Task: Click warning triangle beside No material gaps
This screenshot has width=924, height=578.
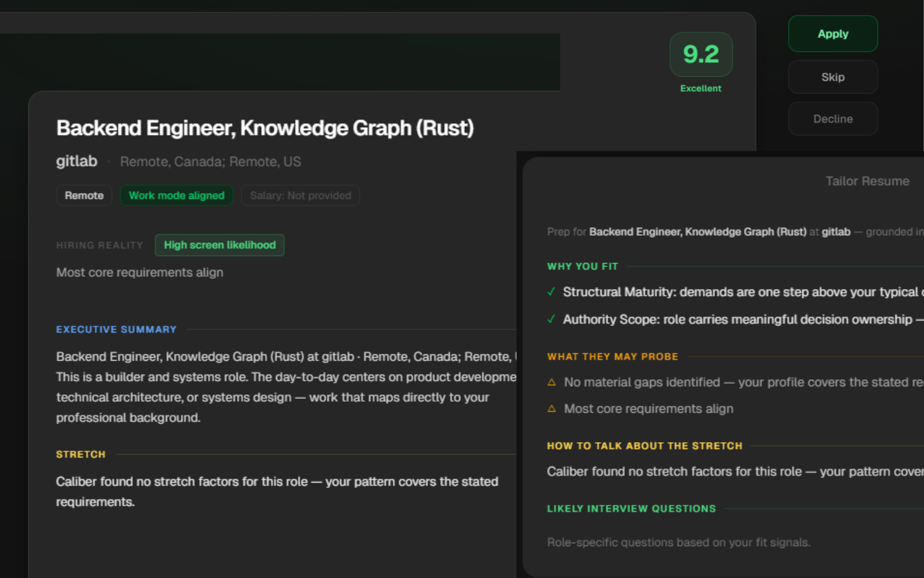Action: (552, 383)
